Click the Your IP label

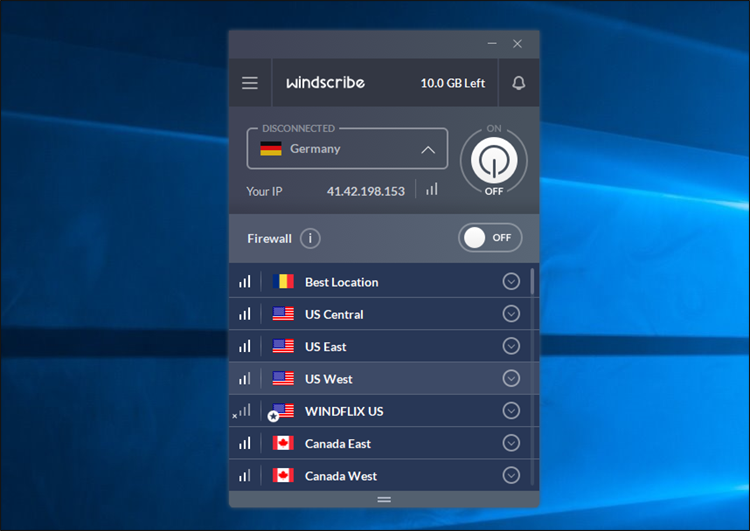click(x=264, y=191)
